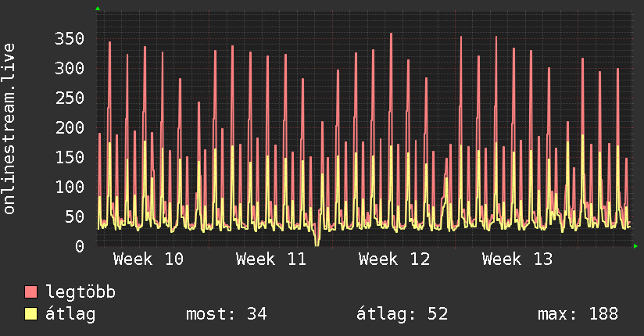Select the Week 12 axis label
Viewport: 644px width, 336px height.
tap(394, 259)
